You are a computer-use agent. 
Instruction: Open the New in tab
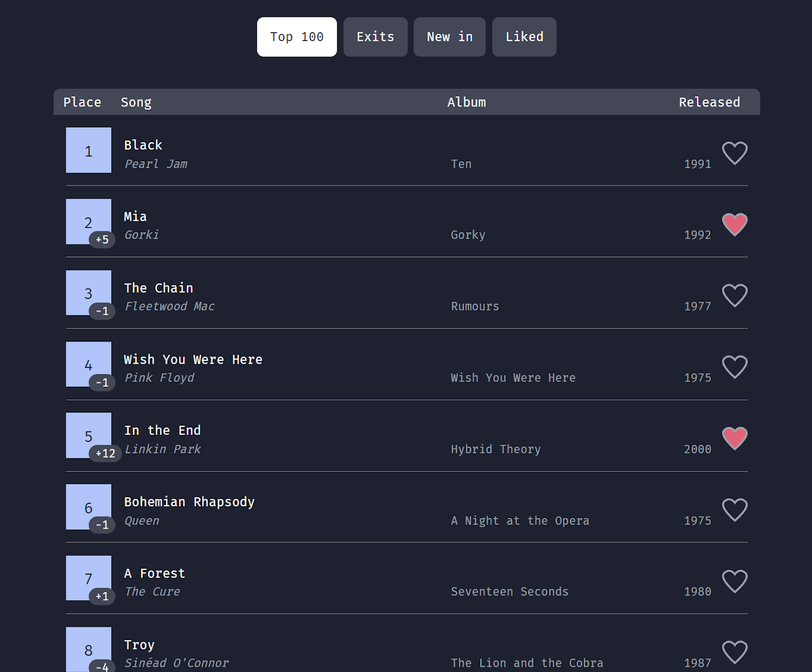pyautogui.click(x=449, y=37)
